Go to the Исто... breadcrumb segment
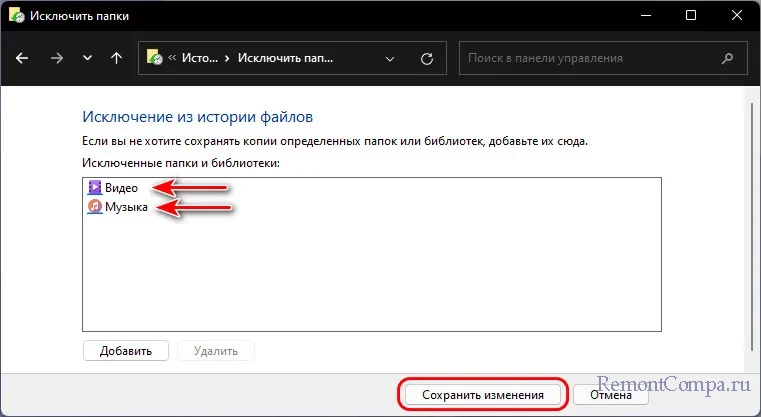 click(200, 58)
